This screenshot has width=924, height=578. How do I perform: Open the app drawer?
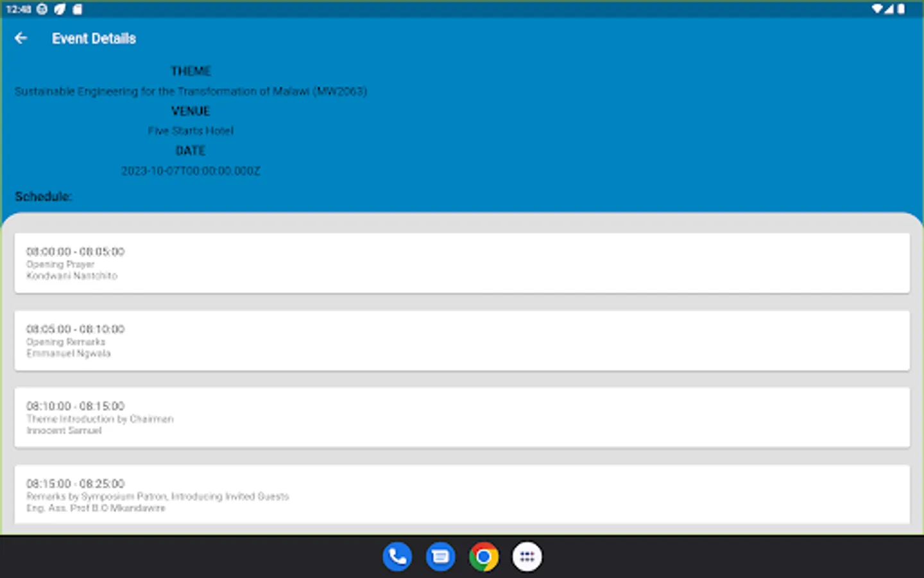point(526,556)
